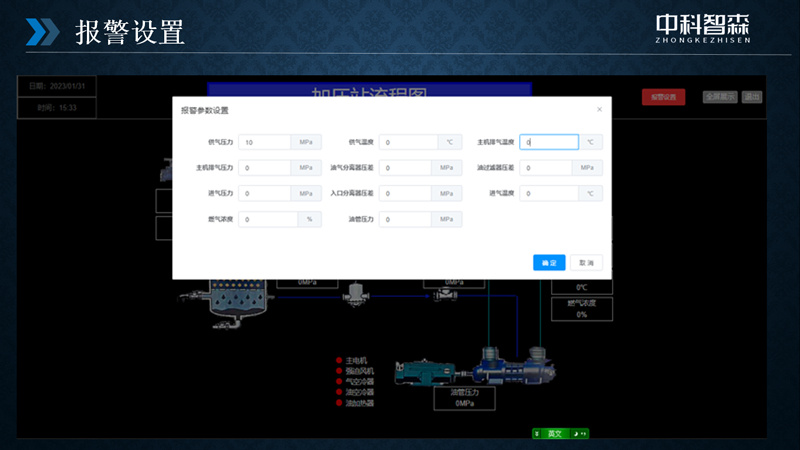The height and width of the screenshot is (450, 800).
Task: Click the teal main motor graphic
Action: (425, 371)
